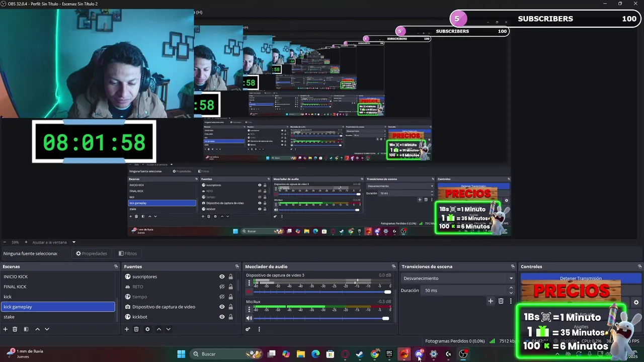
Task: Hide the suscriptores source
Action: pos(222,277)
